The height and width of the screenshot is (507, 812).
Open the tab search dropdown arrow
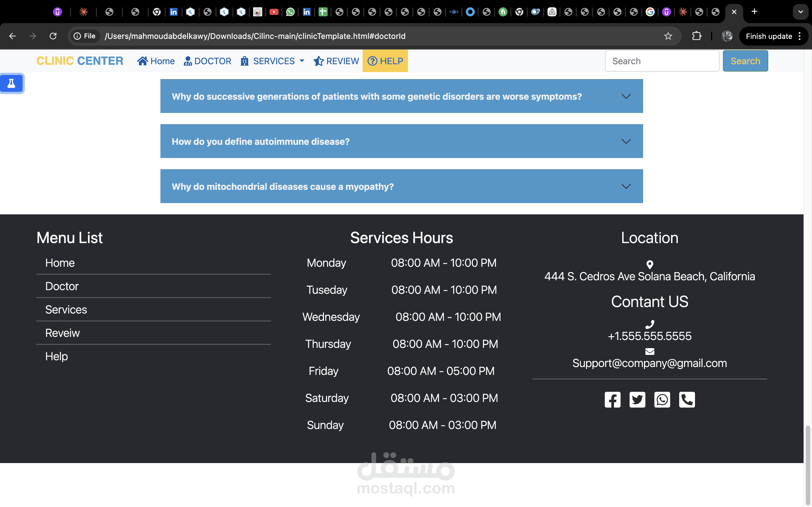[800, 12]
